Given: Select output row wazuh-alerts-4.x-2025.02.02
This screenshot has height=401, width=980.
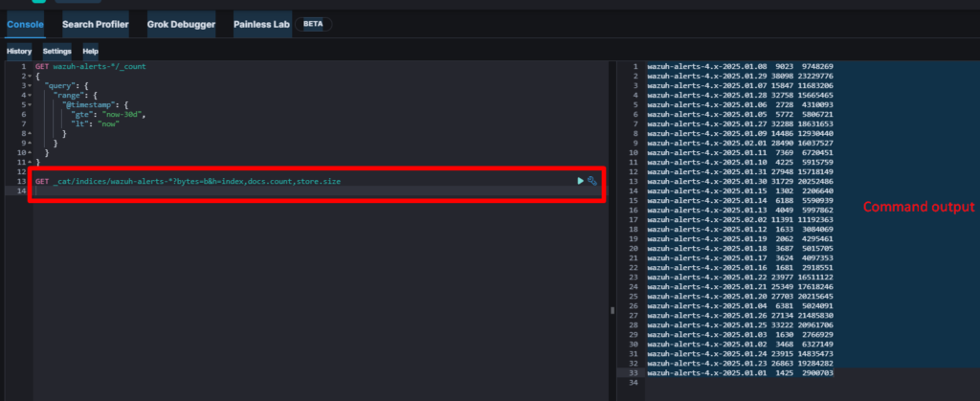Looking at the screenshot, I should (740, 220).
